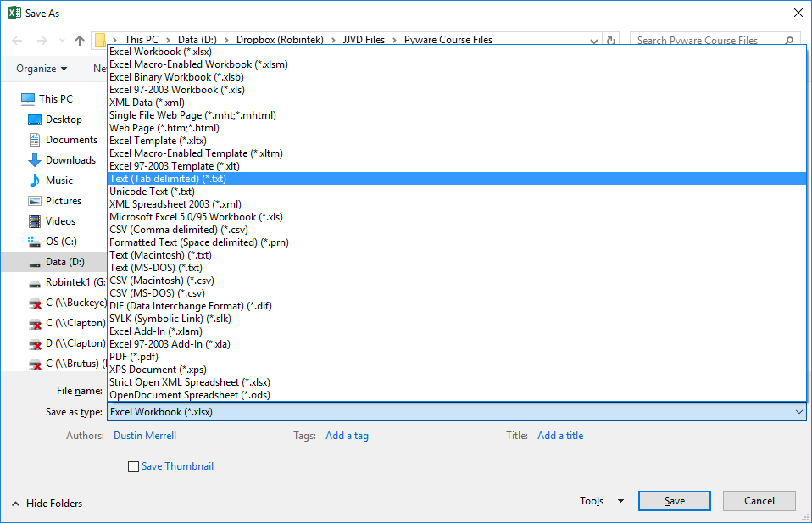Select Unicode Text (*.txt)
This screenshot has width=812, height=523.
pos(457,191)
